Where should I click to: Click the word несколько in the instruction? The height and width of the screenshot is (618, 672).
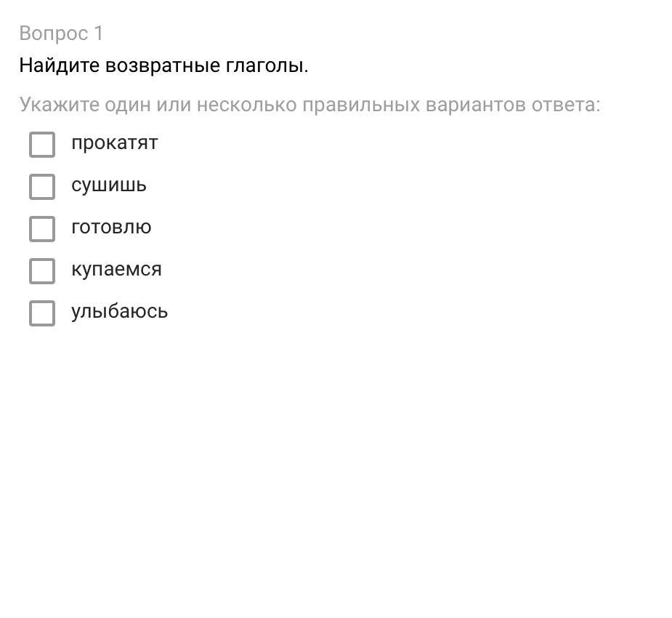tap(246, 105)
